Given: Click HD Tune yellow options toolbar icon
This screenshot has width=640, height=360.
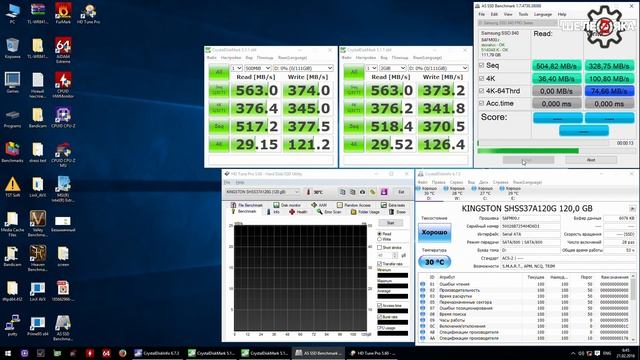Looking at the screenshot, I should (373, 192).
